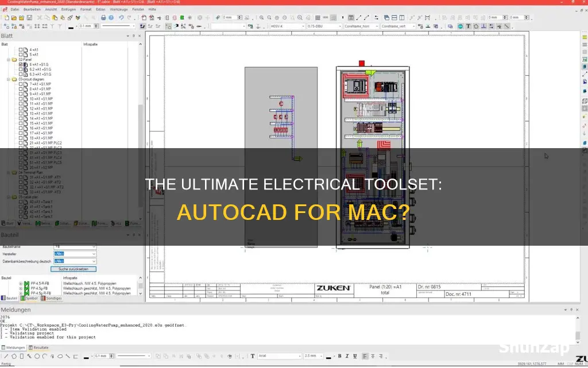Toggle the checkbox for sheet 18 =A1 +S1.MP
Viewport: 588px width, 368px height.
click(21, 138)
